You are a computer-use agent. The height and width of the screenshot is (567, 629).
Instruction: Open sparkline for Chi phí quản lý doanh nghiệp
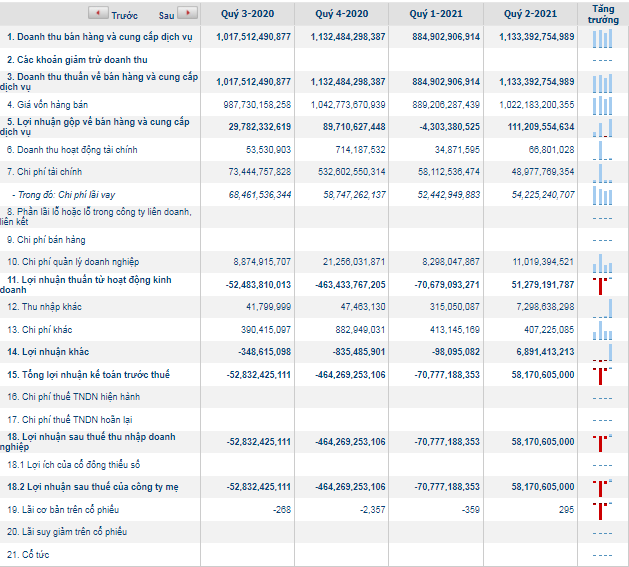(x=602, y=262)
